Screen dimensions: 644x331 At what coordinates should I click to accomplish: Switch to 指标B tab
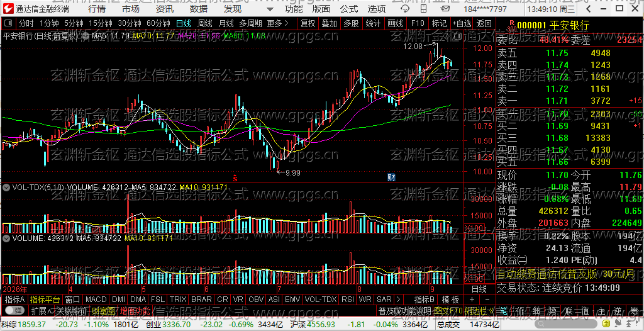[425, 300]
